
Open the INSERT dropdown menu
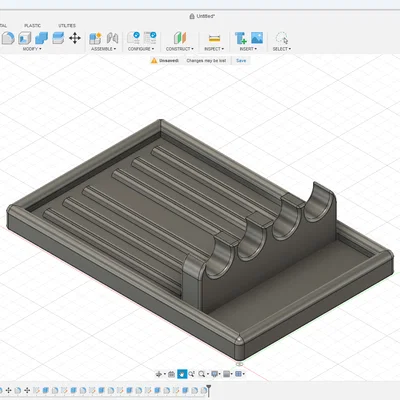coord(248,49)
